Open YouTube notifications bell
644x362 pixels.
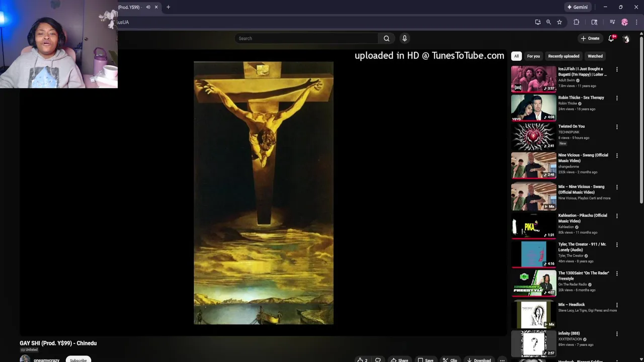[611, 38]
